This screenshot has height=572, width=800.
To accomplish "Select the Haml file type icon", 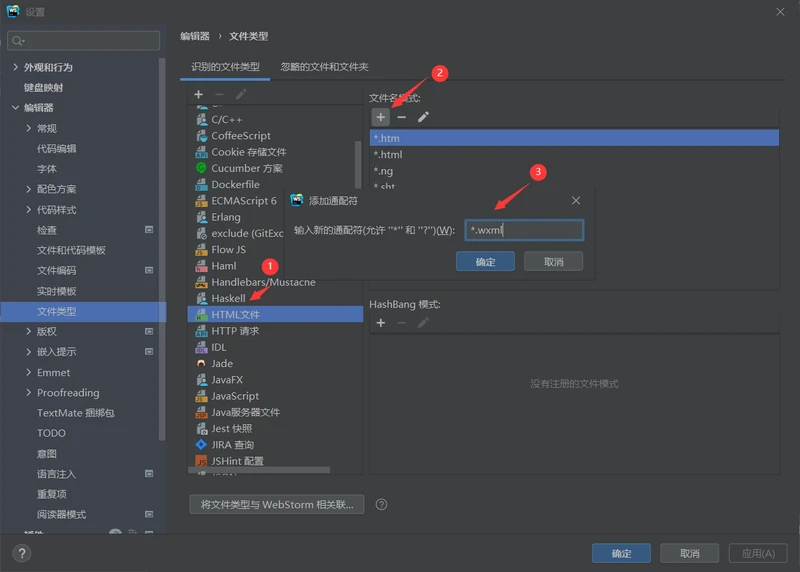I will tap(202, 266).
